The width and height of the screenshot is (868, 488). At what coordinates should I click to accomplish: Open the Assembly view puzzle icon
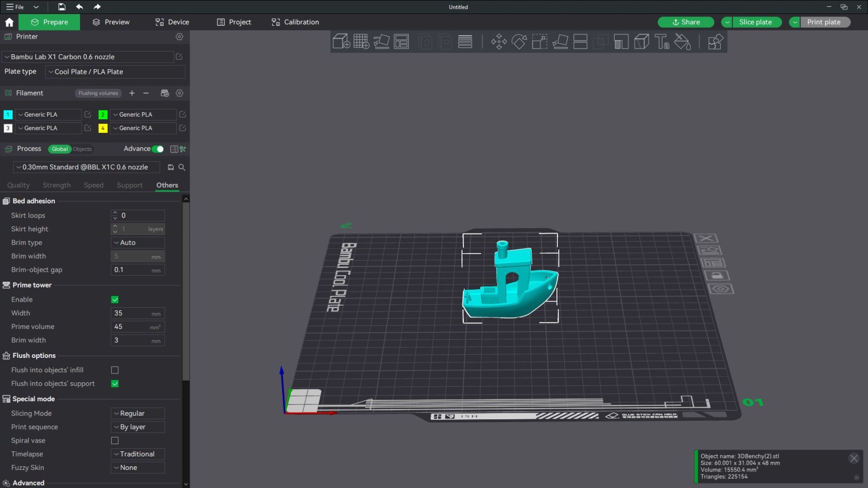(715, 41)
